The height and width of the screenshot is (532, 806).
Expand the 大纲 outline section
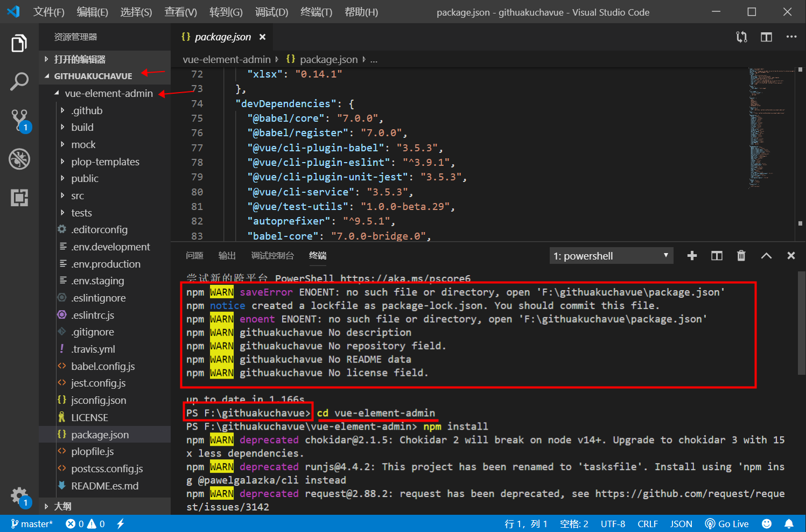tap(105, 506)
